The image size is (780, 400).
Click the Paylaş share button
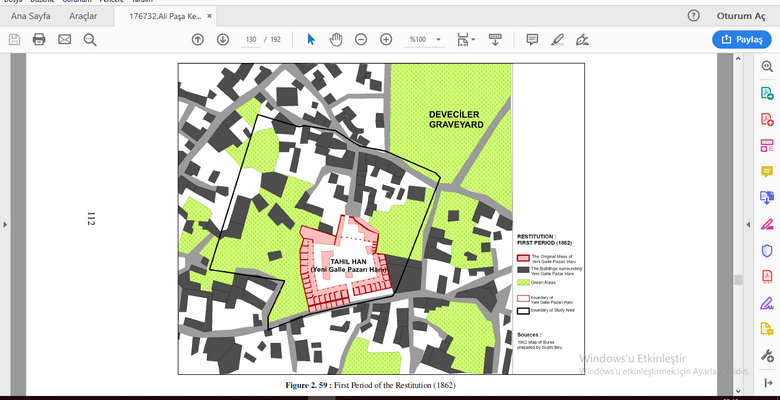click(x=741, y=39)
